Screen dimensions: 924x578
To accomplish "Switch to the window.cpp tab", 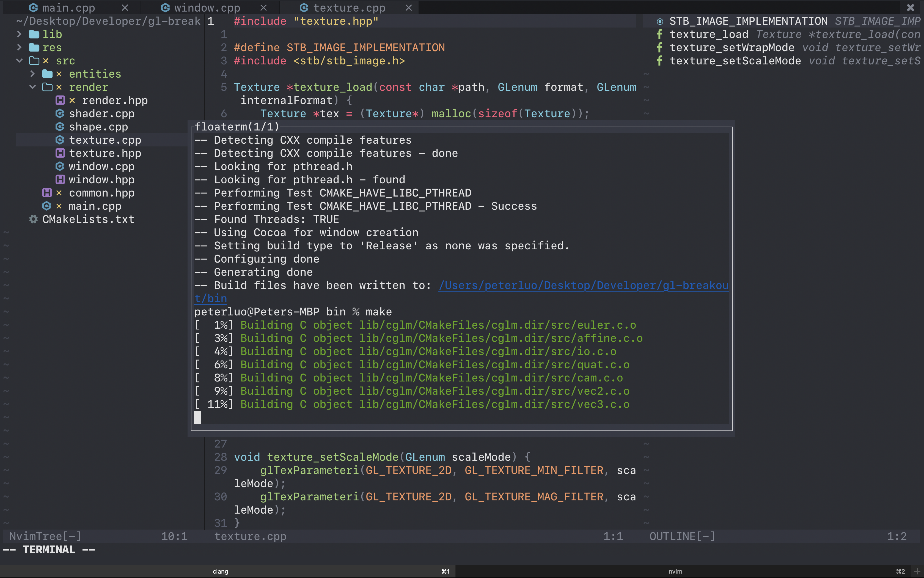I will click(x=207, y=8).
